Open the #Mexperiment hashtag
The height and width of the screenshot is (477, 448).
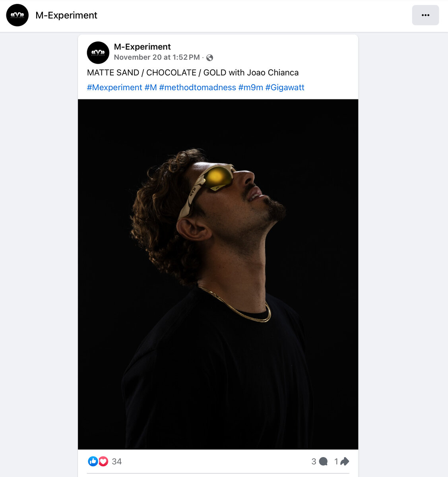114,87
